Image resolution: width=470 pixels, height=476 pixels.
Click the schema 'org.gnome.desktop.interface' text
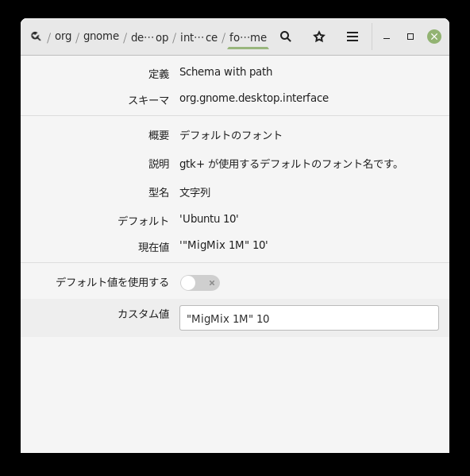[x=254, y=98]
